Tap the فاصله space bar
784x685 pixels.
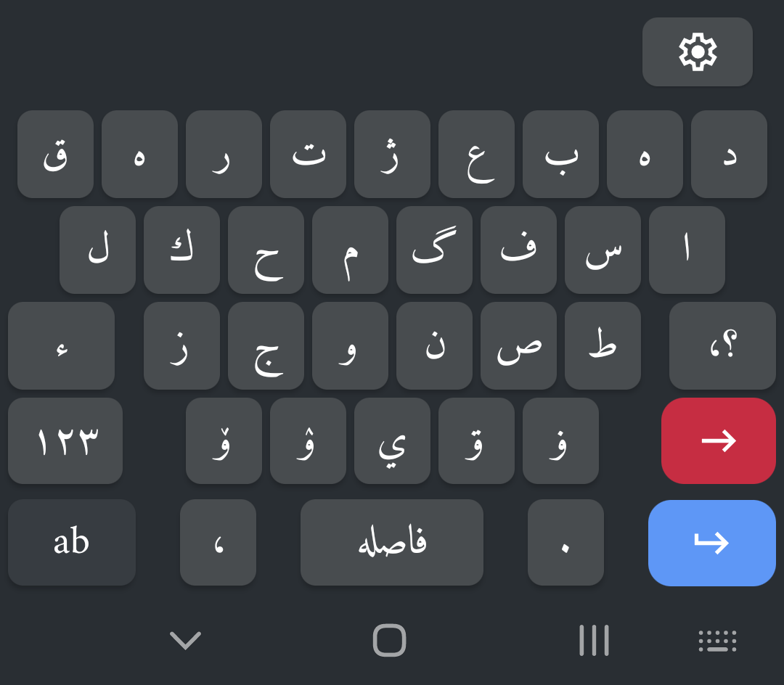pyautogui.click(x=392, y=542)
